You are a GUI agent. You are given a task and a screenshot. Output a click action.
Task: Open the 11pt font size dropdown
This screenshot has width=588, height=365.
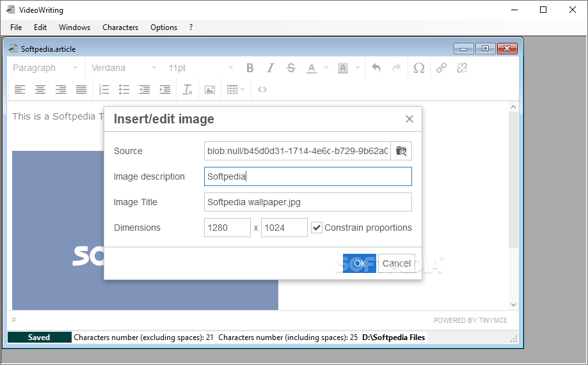[x=201, y=68]
